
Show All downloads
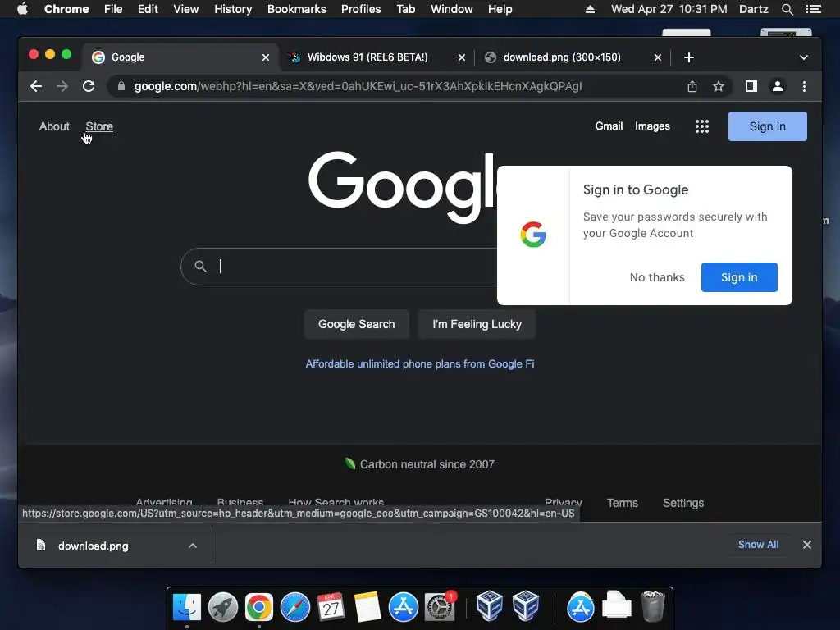pos(758,545)
